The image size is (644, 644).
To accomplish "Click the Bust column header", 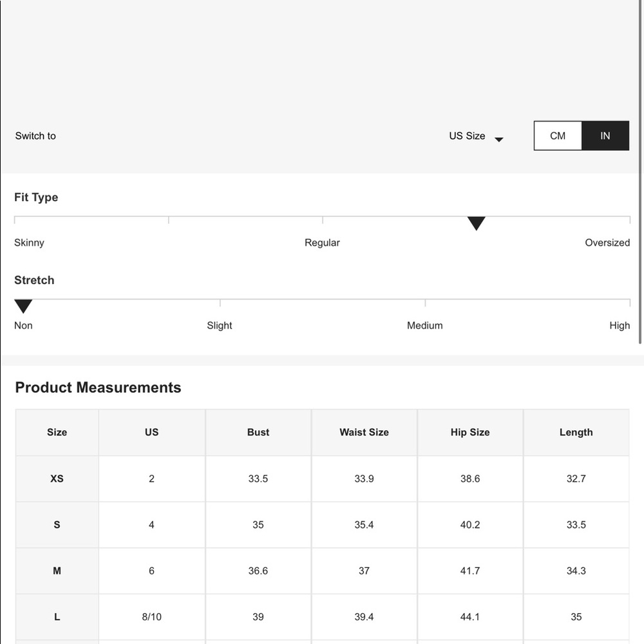I will tap(258, 432).
